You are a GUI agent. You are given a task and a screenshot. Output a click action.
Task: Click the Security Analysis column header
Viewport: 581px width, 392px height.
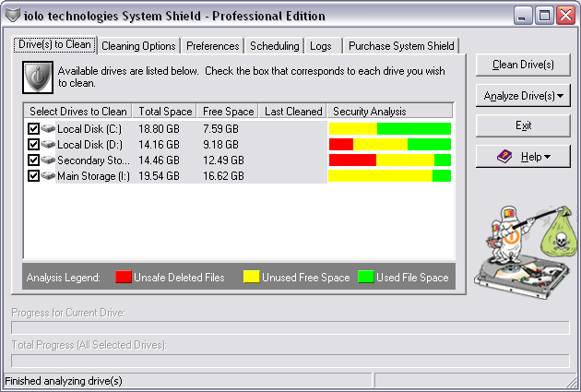click(390, 112)
